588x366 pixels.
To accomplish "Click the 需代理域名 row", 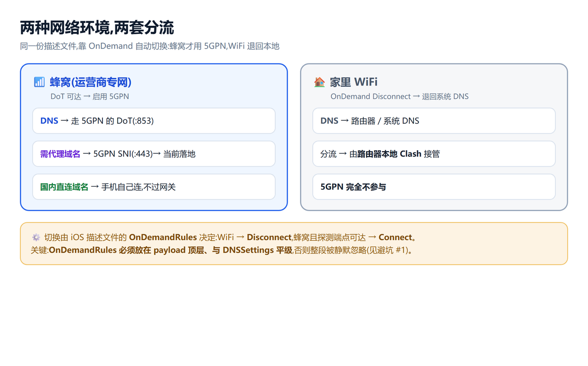I will pos(154,154).
